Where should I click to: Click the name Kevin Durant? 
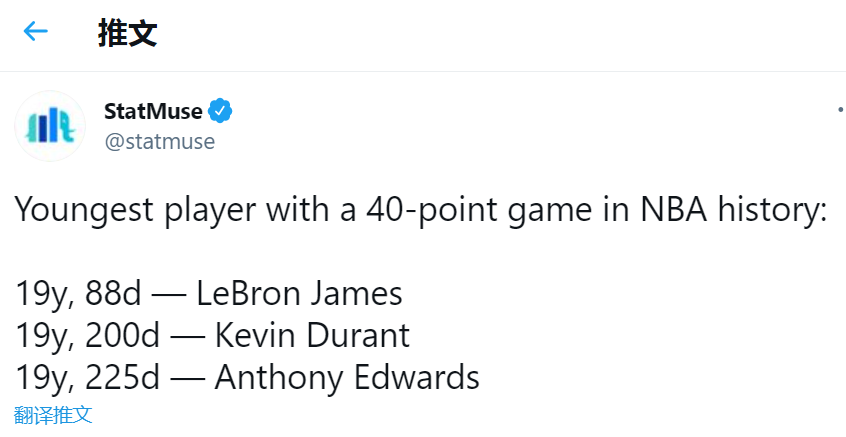312,335
